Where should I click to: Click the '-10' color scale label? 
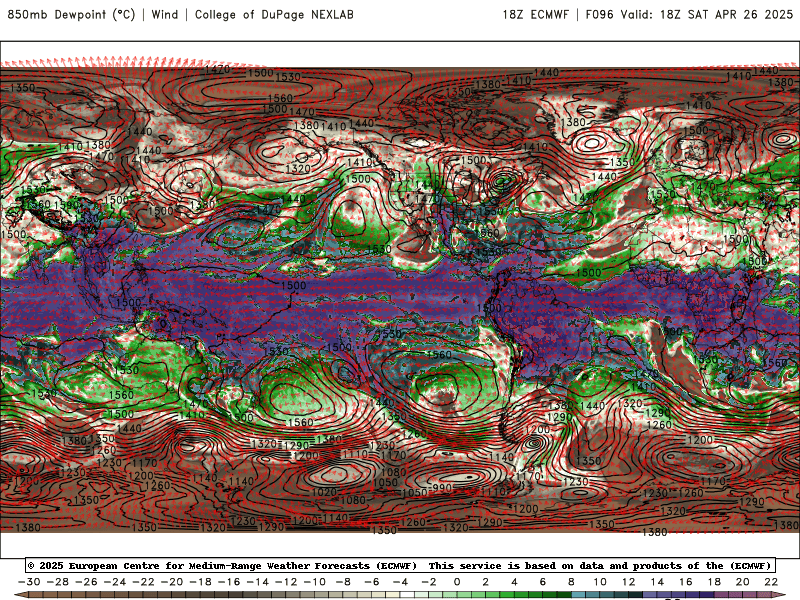(x=315, y=582)
